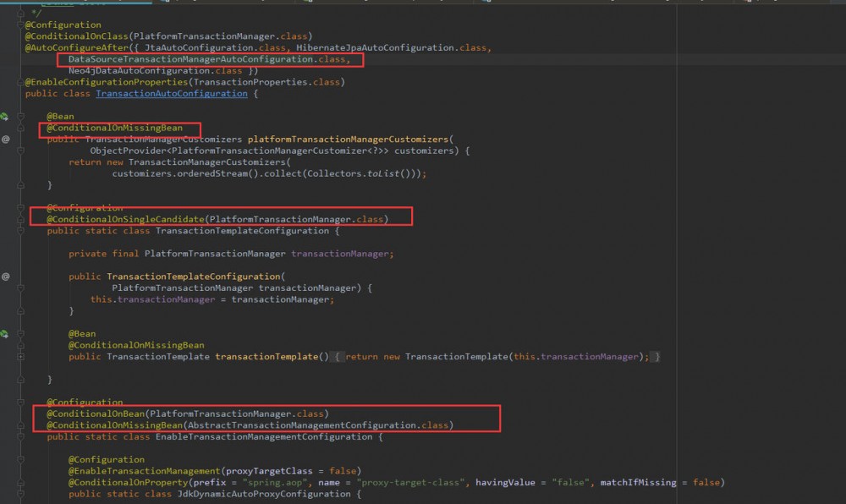This screenshot has height=504, width=846.
Task: Collapse the constructor body at 'PlatformTransactionManager transactionManager) {' line
Action: click(x=20, y=288)
